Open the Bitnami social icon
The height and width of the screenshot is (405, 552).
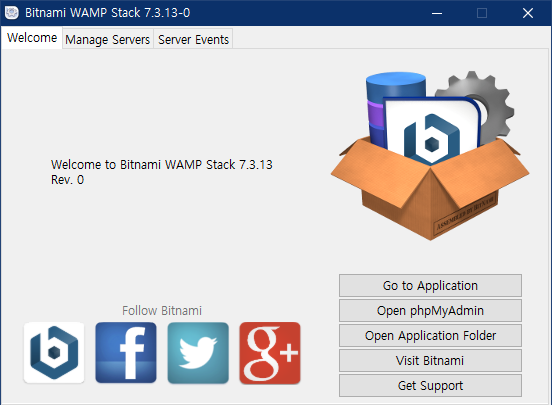tap(54, 353)
